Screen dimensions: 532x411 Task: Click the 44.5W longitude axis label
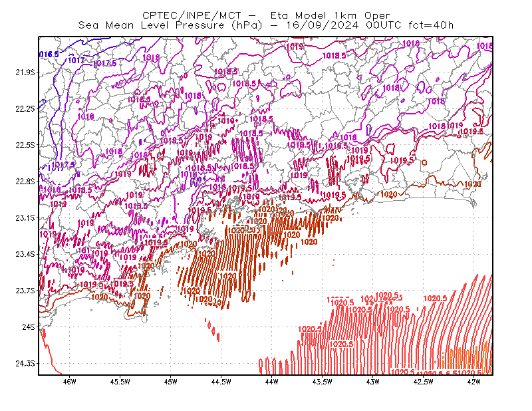[221, 382]
